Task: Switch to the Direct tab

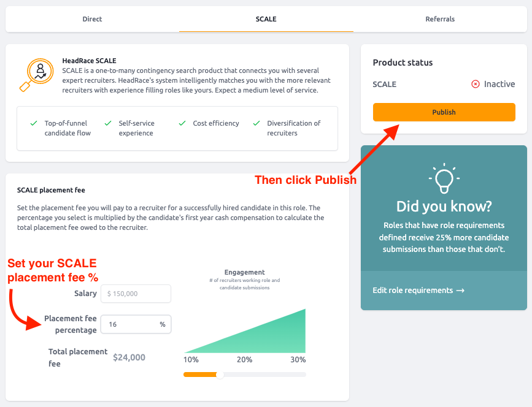Action: pyautogui.click(x=92, y=19)
